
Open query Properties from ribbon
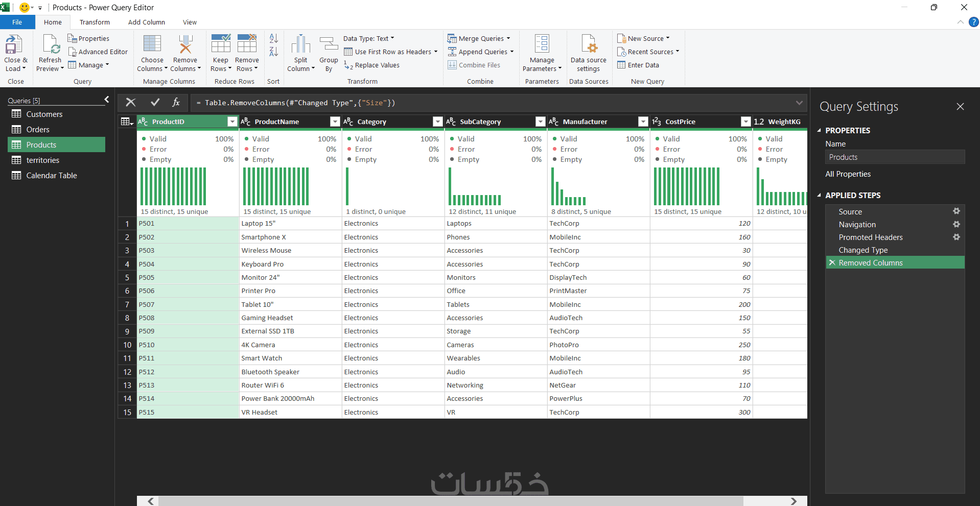click(x=88, y=38)
